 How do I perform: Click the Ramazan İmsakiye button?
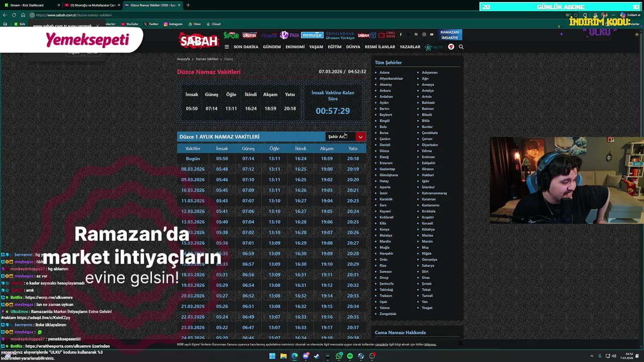(x=450, y=35)
